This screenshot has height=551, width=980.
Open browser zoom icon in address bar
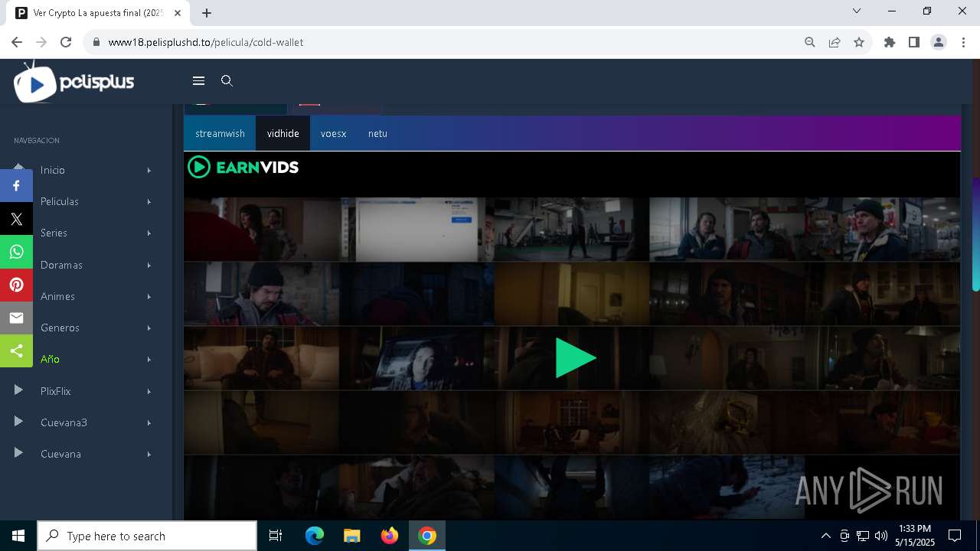(x=810, y=42)
